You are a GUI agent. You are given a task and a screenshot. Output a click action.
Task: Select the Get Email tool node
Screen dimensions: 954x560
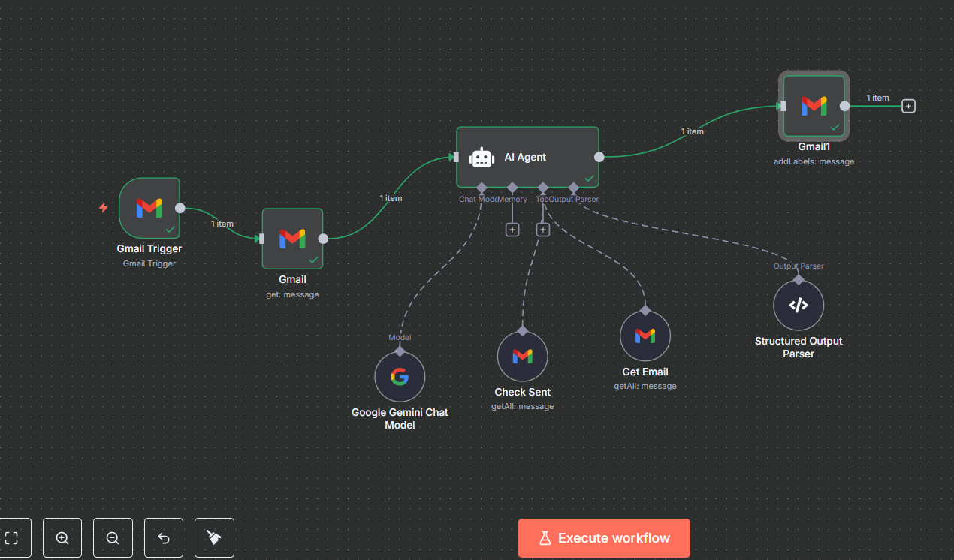[x=645, y=336]
